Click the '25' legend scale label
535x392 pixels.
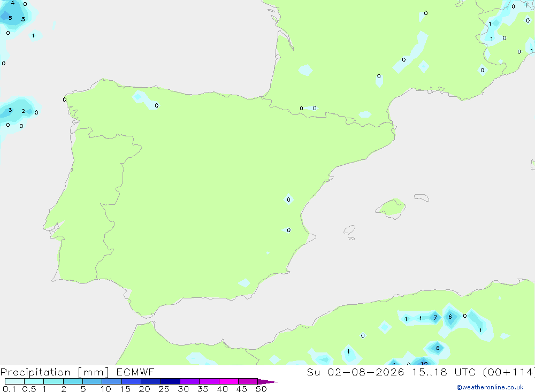(x=164, y=389)
